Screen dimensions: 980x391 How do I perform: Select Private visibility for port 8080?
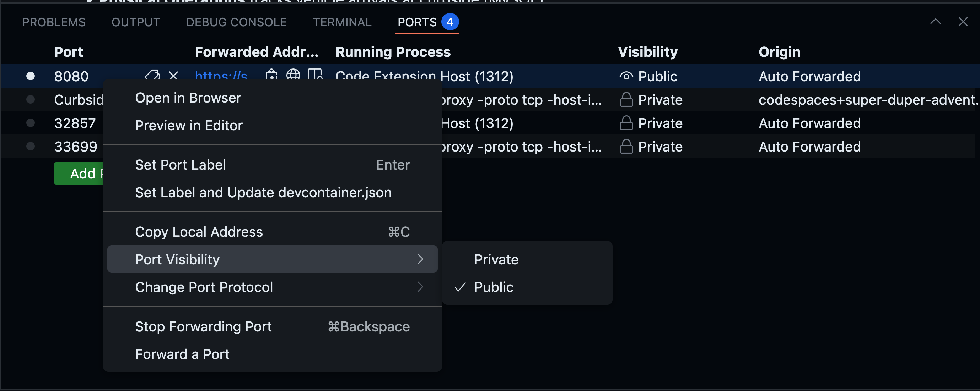(496, 259)
